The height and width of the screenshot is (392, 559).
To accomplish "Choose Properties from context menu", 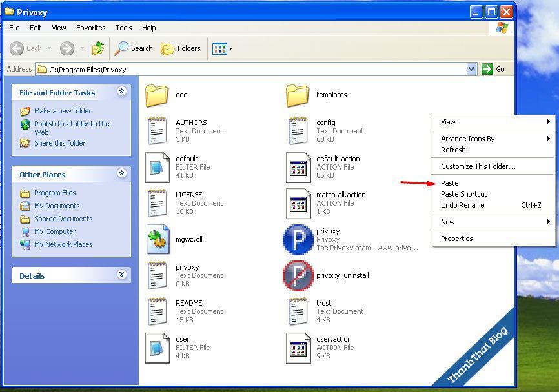I will click(x=492, y=239).
